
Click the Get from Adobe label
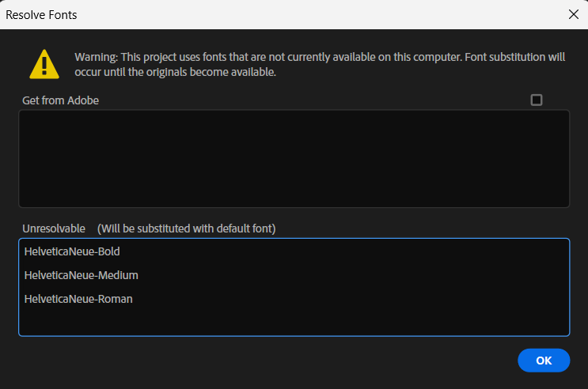pos(60,100)
